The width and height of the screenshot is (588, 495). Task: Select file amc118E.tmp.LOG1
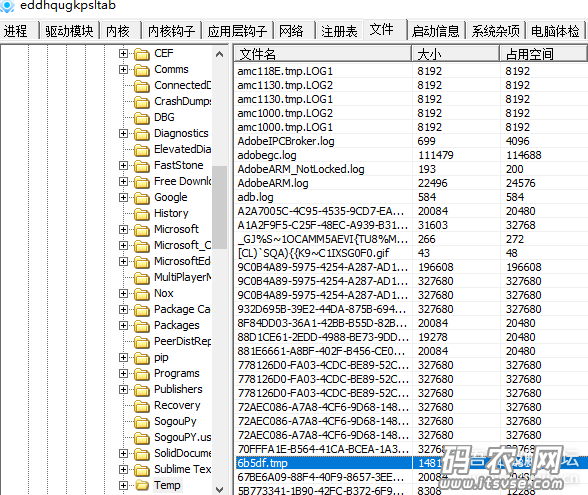(x=285, y=71)
